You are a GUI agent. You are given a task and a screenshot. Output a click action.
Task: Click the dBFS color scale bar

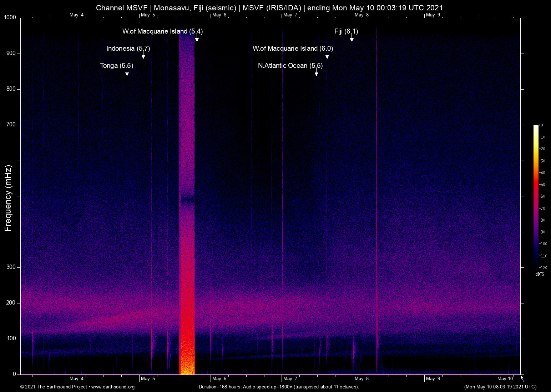(x=536, y=196)
